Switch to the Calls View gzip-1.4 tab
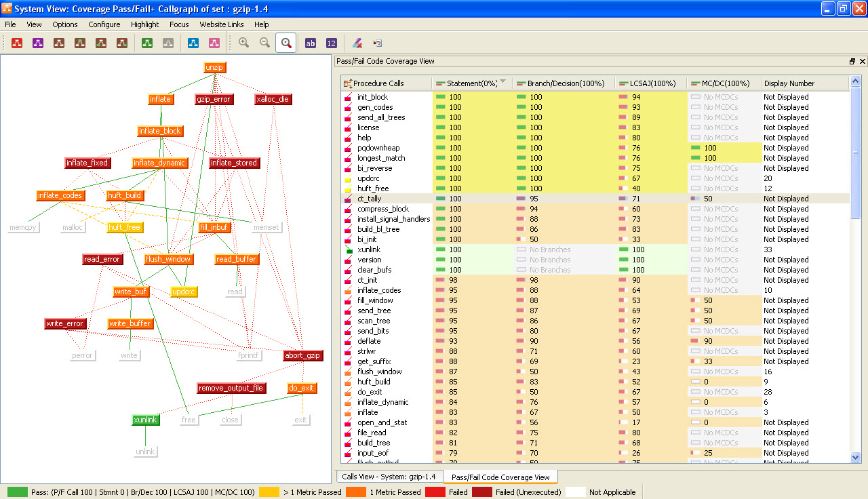 tap(389, 477)
